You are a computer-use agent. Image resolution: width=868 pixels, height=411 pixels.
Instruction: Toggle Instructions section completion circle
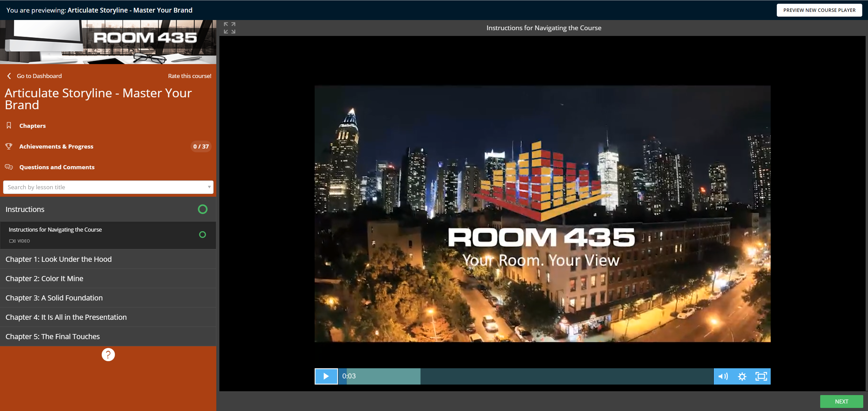click(x=202, y=209)
